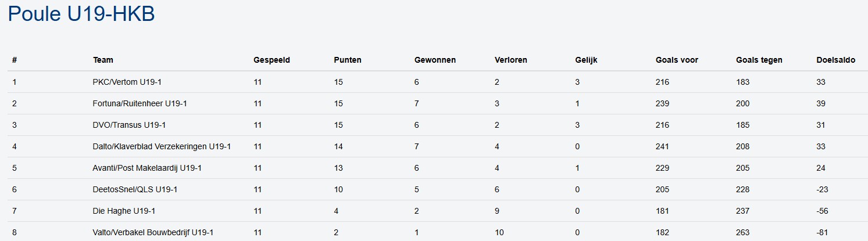Click DVO/Transus U19-1 team entry

[x=126, y=125]
